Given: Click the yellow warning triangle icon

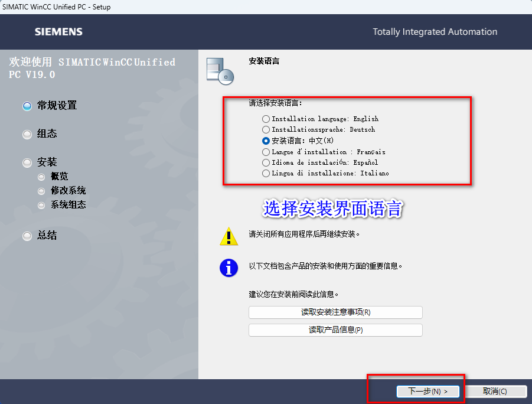Looking at the screenshot, I should [229, 236].
